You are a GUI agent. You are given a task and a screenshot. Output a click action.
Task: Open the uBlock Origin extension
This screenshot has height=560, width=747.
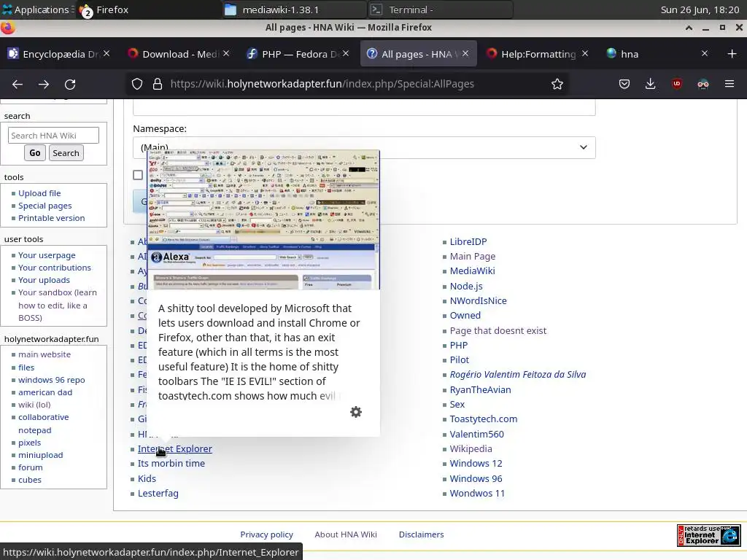676,85
